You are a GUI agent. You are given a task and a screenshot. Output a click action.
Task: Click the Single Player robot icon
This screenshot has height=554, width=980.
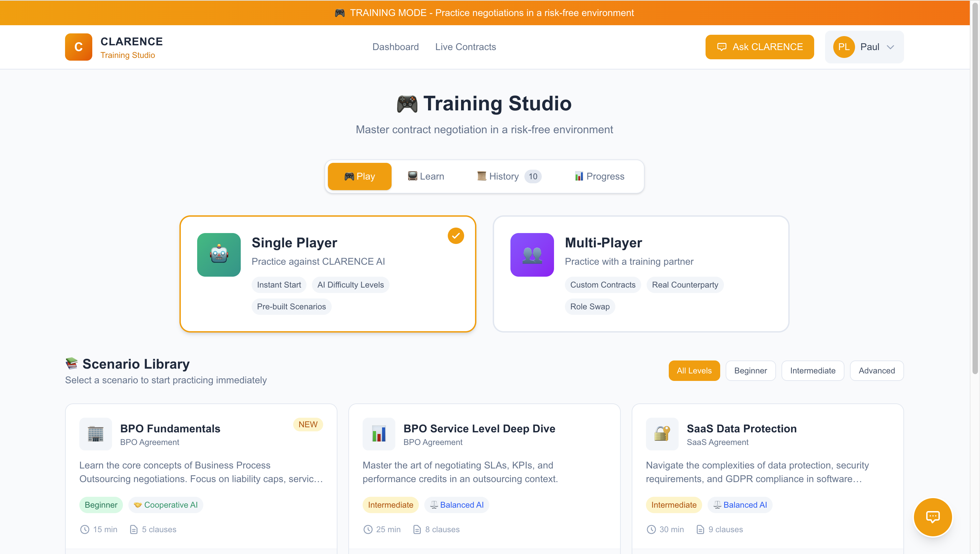219,255
